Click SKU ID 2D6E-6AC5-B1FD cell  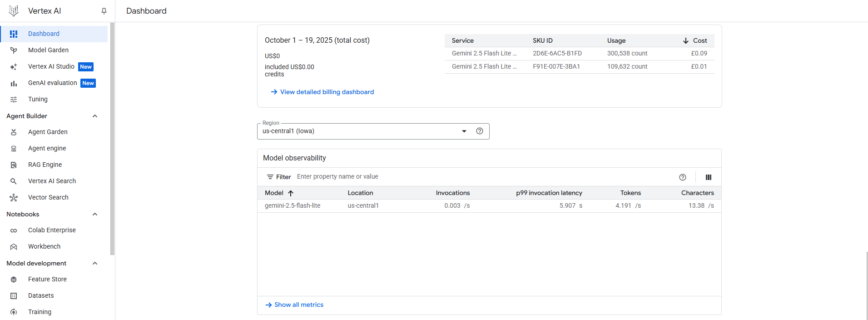(x=557, y=53)
